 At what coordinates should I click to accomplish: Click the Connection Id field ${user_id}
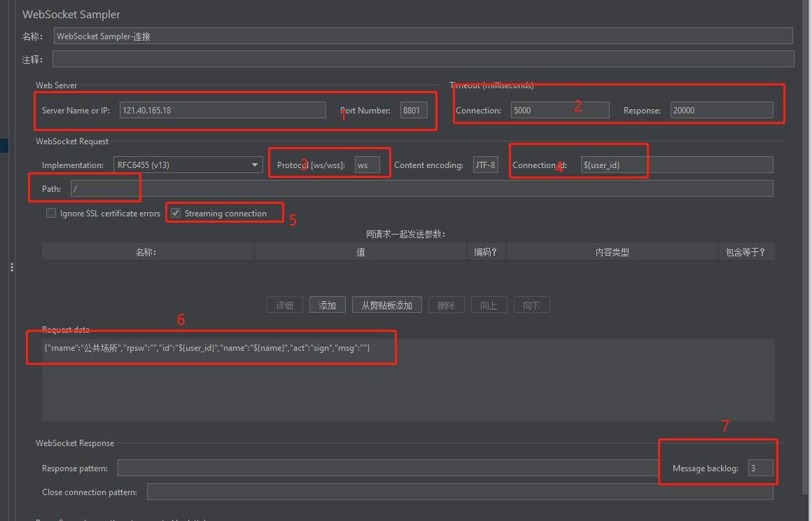click(677, 165)
